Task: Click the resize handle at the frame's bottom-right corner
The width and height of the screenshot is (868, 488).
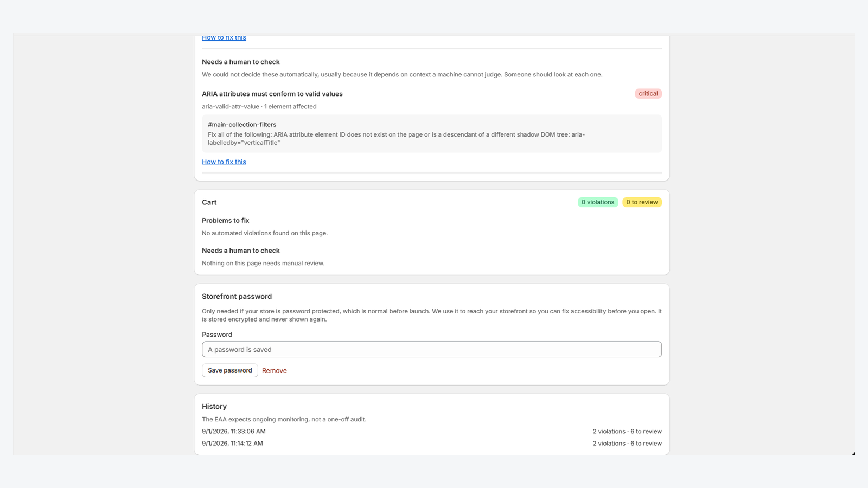Action: [853, 453]
